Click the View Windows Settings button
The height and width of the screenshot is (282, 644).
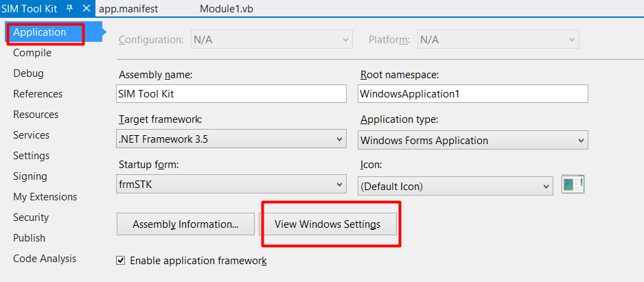[327, 224]
